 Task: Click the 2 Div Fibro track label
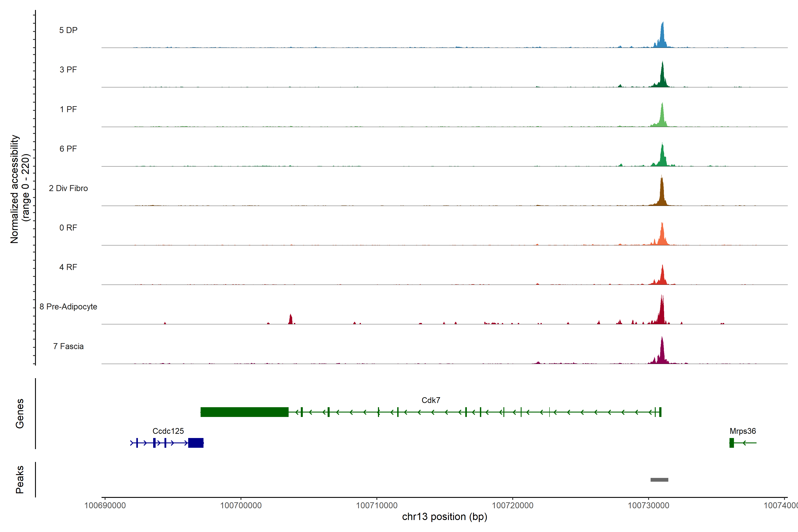(x=68, y=188)
